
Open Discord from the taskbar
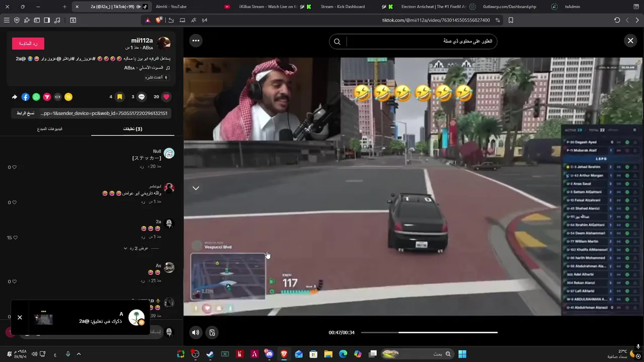click(270, 354)
